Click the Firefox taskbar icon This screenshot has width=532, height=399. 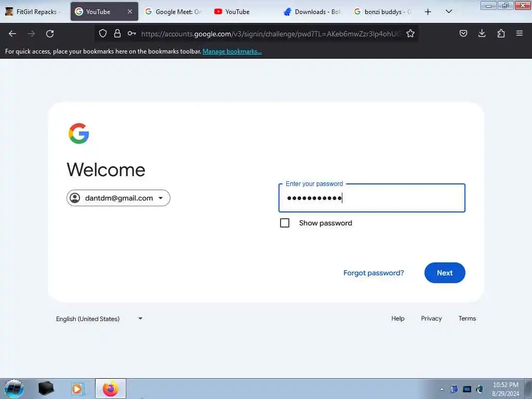(111, 389)
